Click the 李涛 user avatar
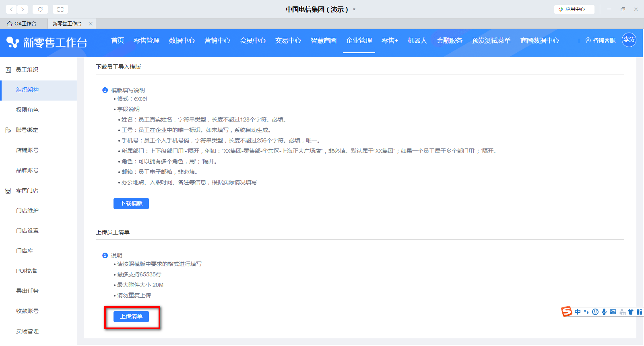 629,40
